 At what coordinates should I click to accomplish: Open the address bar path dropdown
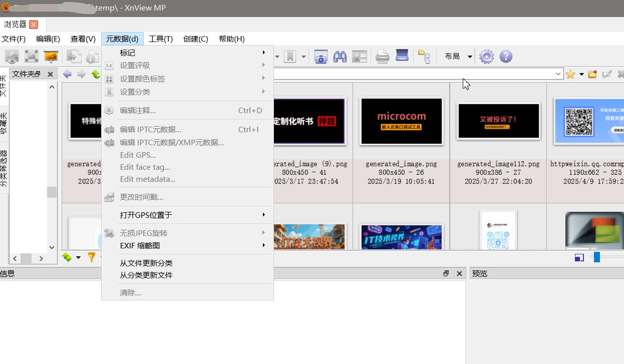(x=558, y=74)
